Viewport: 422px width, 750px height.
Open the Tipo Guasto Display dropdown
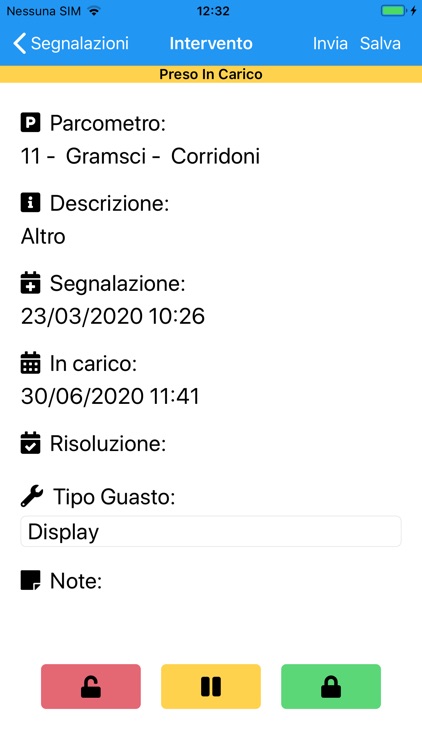(x=211, y=531)
